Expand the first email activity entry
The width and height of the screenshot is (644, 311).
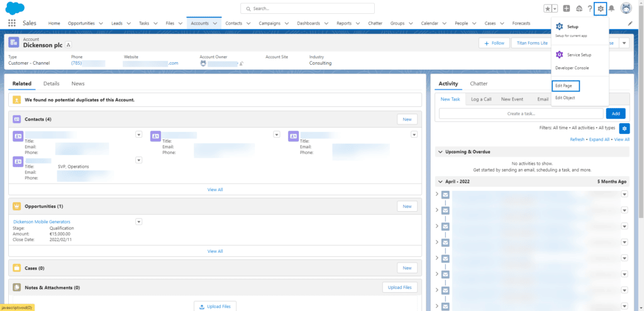[437, 194]
